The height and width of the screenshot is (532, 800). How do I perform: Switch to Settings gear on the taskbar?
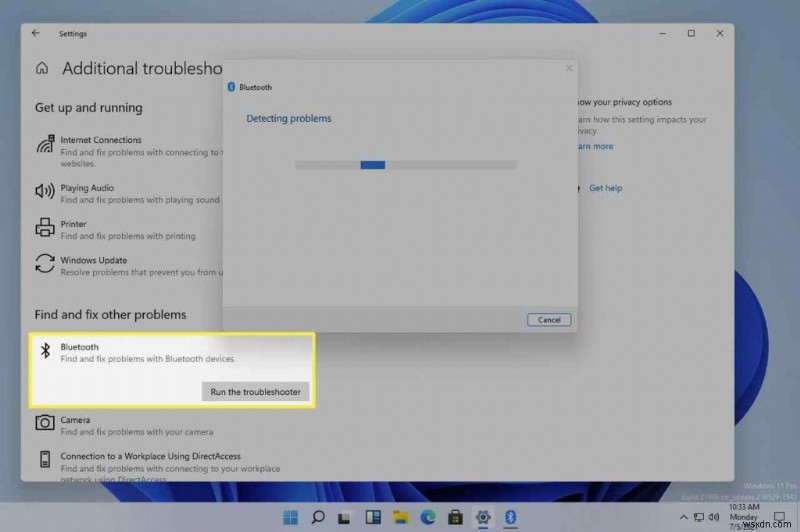(x=483, y=517)
